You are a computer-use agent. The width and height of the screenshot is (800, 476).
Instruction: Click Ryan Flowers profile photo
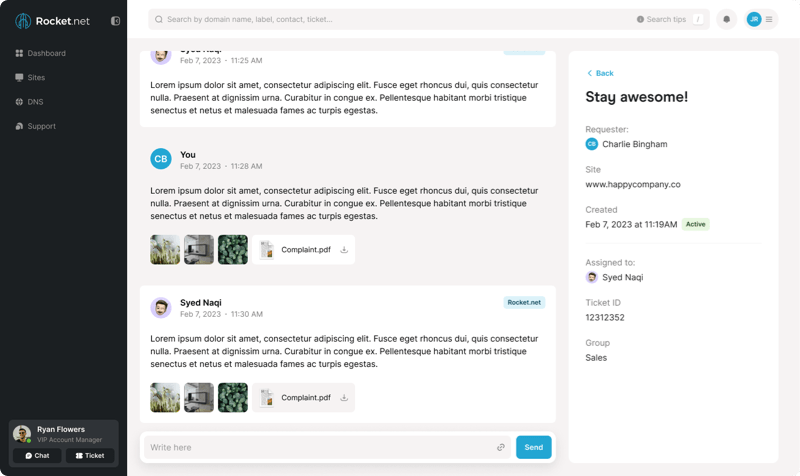point(22,434)
